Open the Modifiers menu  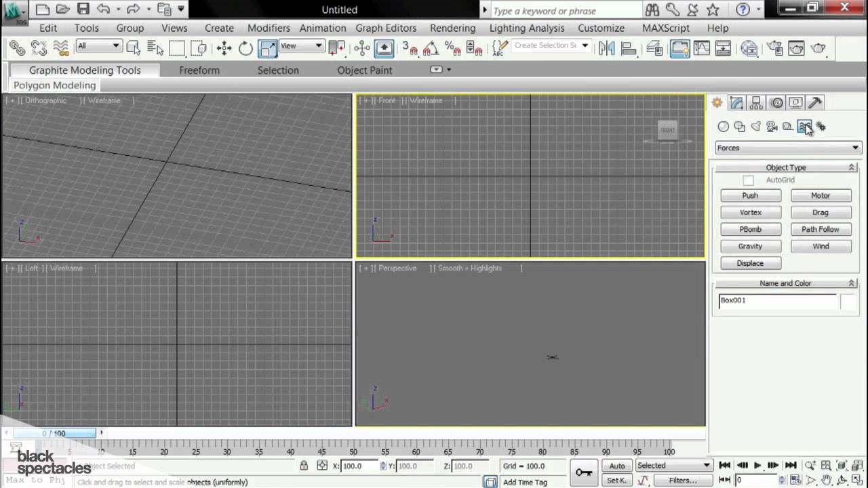[269, 28]
